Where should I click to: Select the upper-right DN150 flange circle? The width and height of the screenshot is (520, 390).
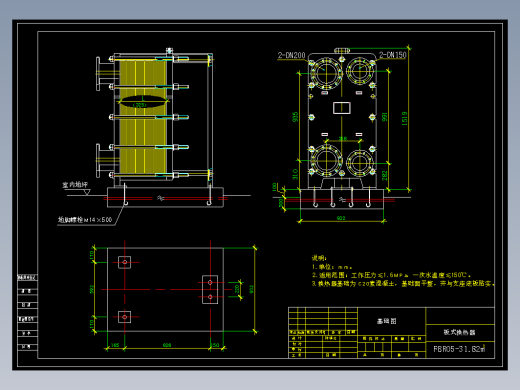(360, 70)
